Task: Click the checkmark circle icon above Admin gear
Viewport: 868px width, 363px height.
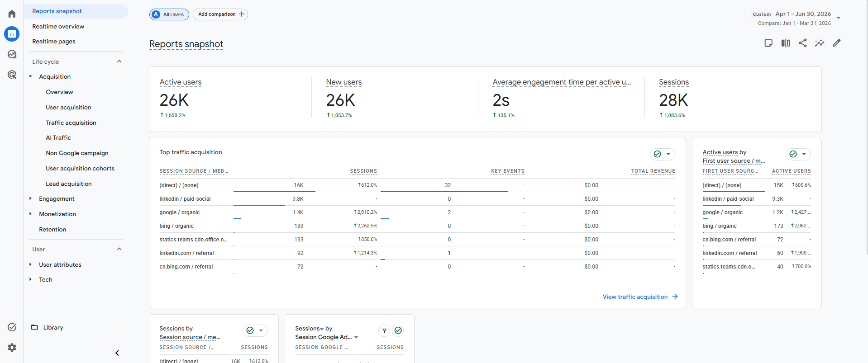Action: tap(12, 327)
